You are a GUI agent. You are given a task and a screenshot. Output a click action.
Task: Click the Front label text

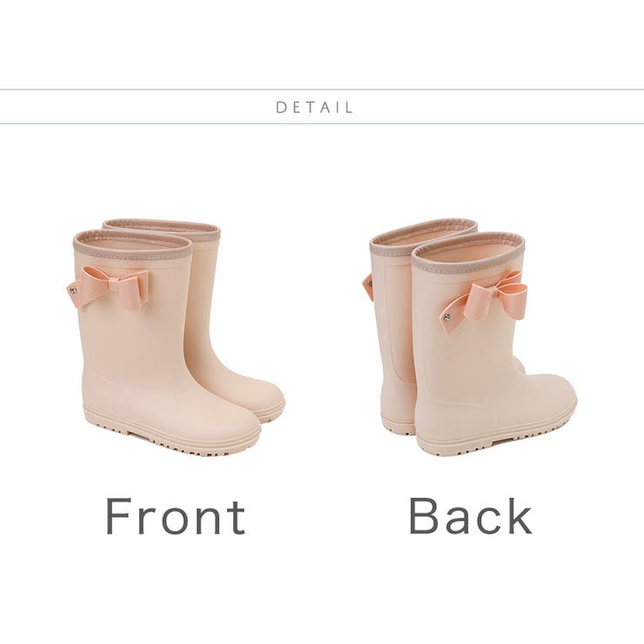click(176, 516)
